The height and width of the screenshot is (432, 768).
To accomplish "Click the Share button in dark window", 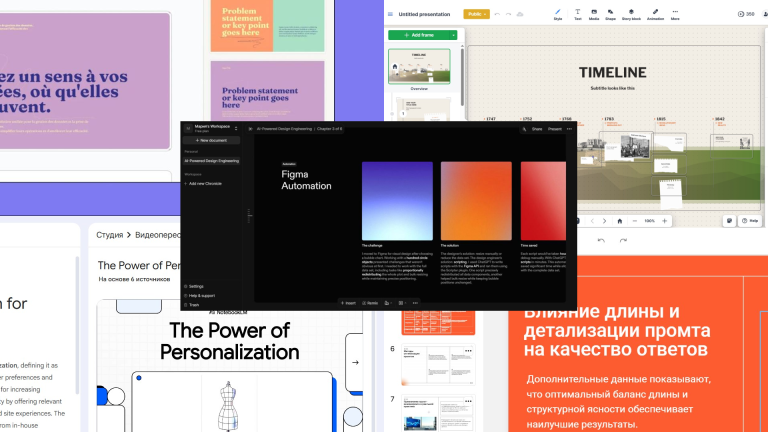I will coord(537,129).
